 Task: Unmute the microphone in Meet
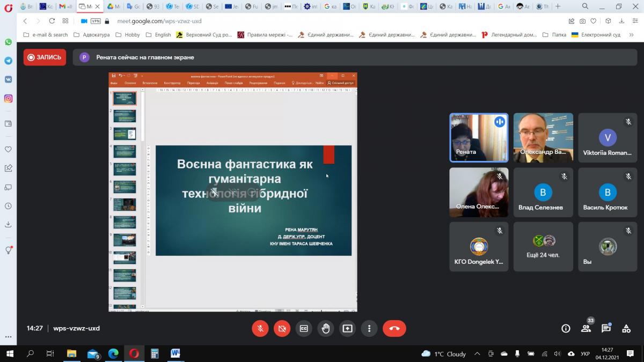[x=260, y=328]
